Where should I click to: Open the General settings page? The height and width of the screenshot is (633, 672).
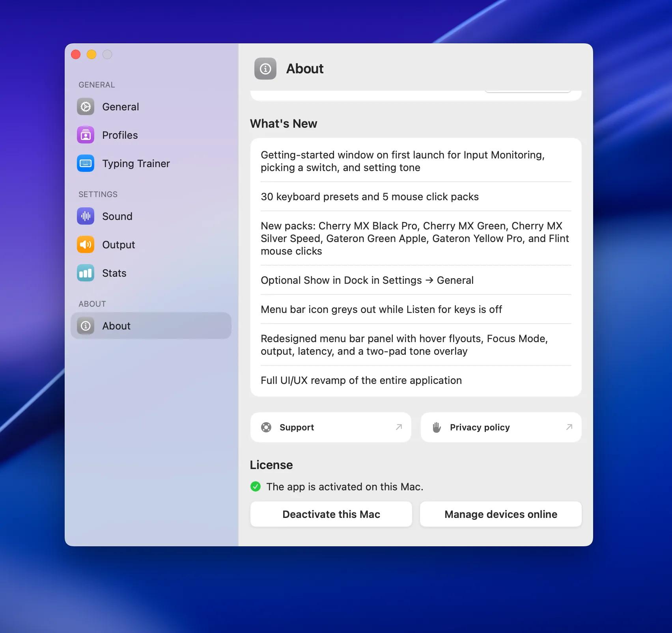click(x=151, y=106)
